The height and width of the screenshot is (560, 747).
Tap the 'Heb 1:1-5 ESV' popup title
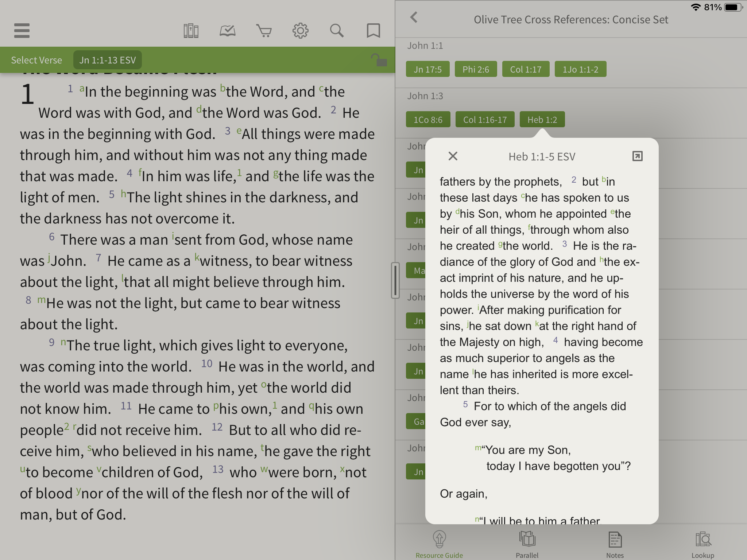tap(542, 157)
